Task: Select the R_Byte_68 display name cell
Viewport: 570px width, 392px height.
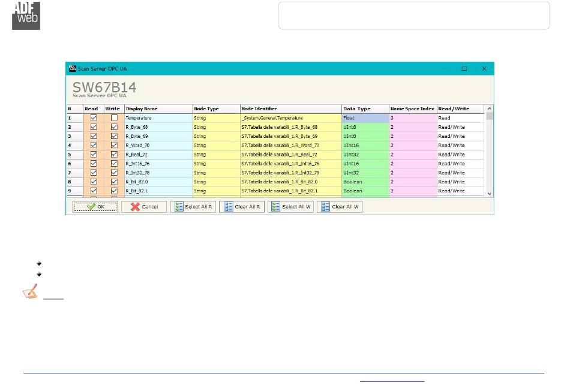Action: (158, 127)
